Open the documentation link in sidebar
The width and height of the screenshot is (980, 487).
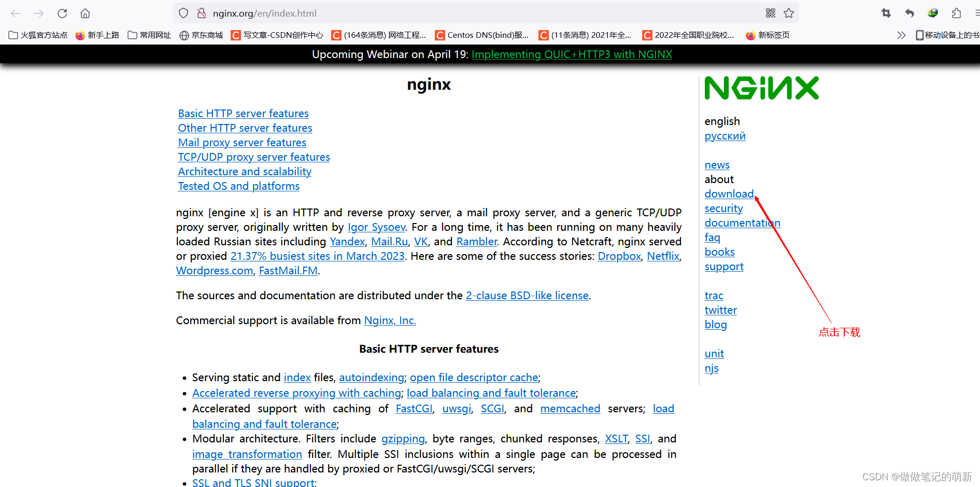[x=742, y=223]
